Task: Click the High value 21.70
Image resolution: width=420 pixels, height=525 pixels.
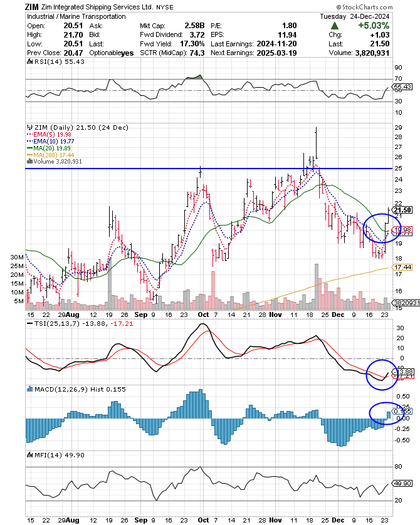Action: click(73, 35)
